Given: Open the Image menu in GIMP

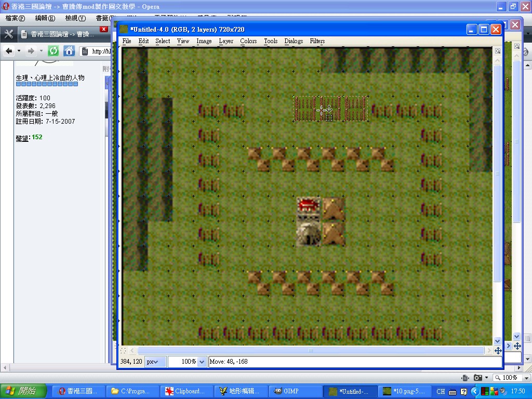Looking at the screenshot, I should click(x=204, y=41).
